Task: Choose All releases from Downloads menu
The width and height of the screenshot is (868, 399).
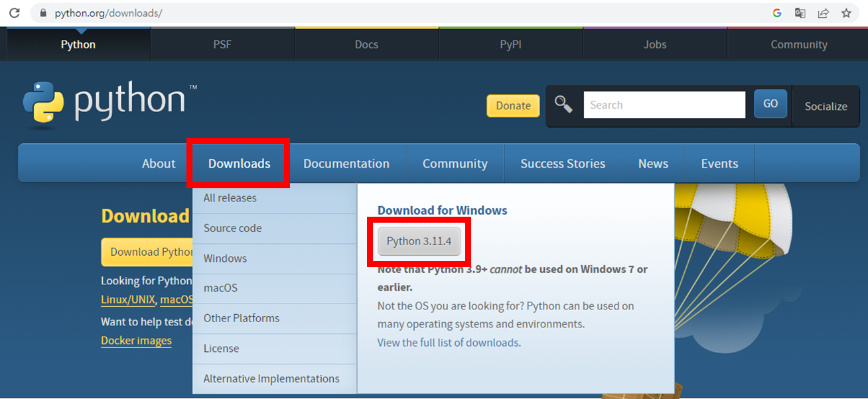Action: (275, 198)
